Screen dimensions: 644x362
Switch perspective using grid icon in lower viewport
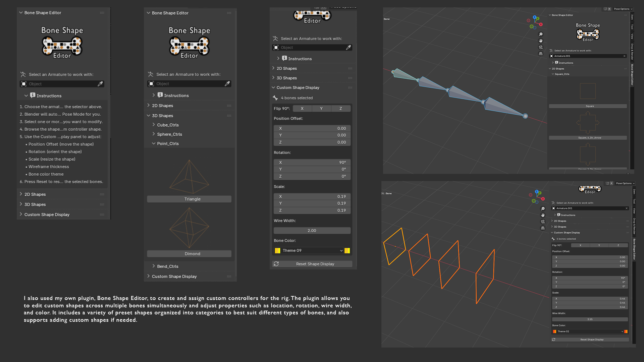click(543, 228)
